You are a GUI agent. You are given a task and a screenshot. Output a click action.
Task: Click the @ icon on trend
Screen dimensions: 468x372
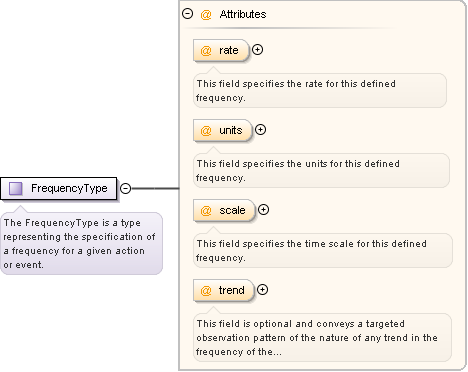pyautogui.click(x=206, y=291)
